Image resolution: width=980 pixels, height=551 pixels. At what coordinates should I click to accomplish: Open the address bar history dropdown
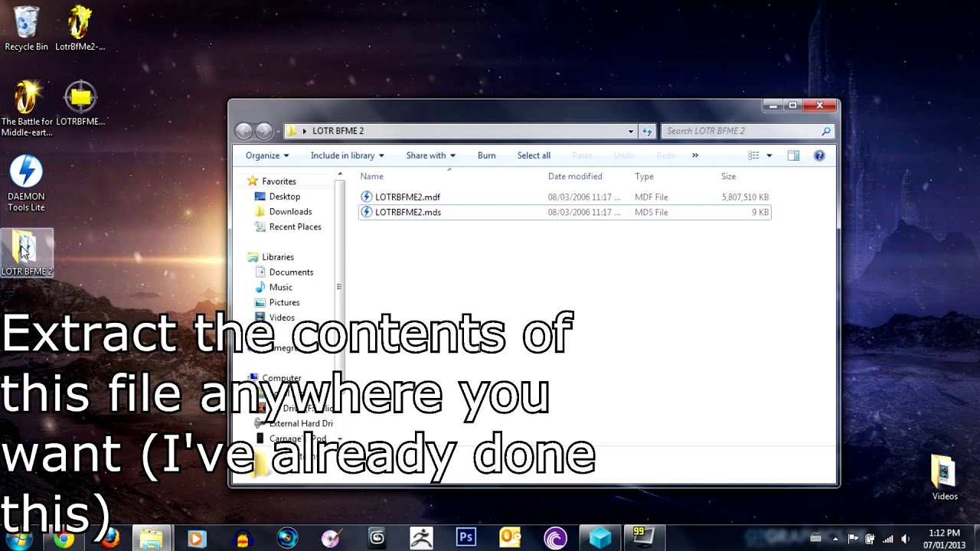coord(631,131)
